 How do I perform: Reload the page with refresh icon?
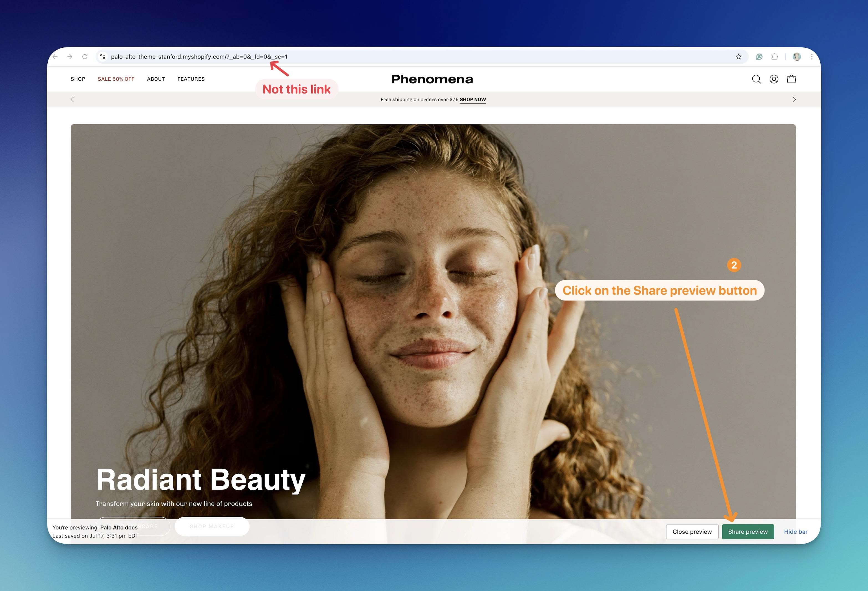click(x=85, y=57)
